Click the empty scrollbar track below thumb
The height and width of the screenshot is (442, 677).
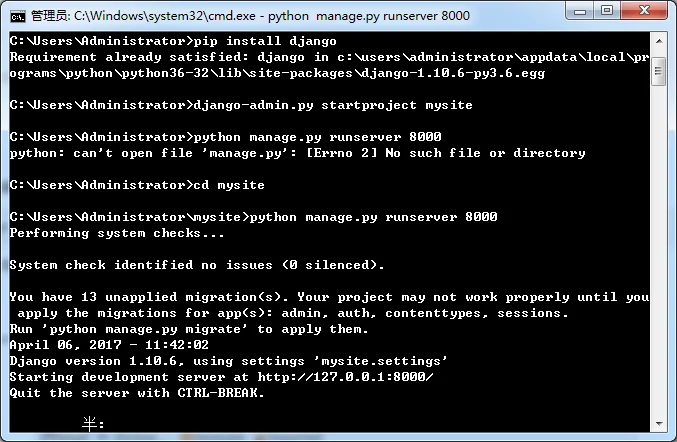pos(658,250)
